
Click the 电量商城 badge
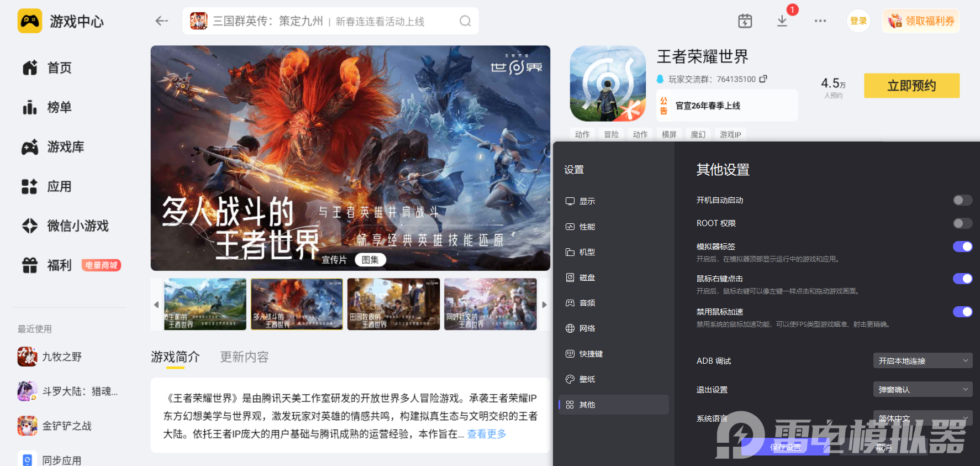(x=101, y=265)
